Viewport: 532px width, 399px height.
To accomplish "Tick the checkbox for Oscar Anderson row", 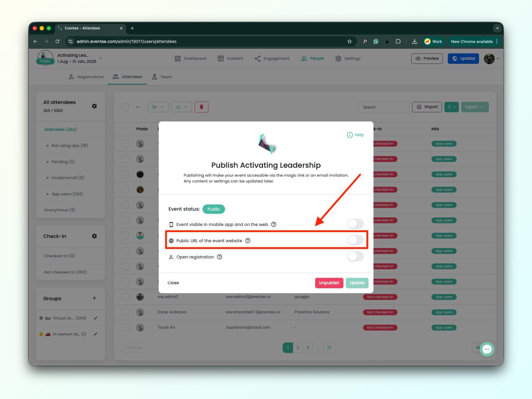I will (125, 312).
